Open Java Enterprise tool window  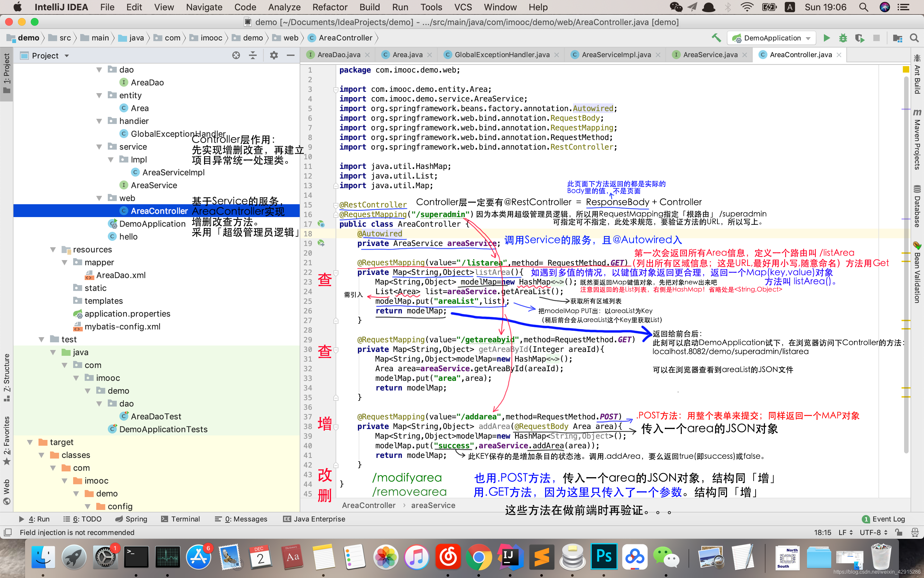(314, 519)
